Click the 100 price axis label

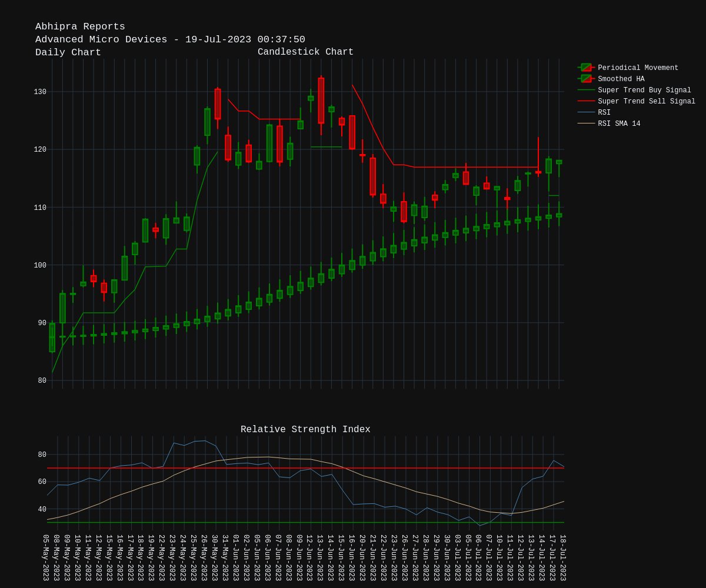(x=40, y=265)
